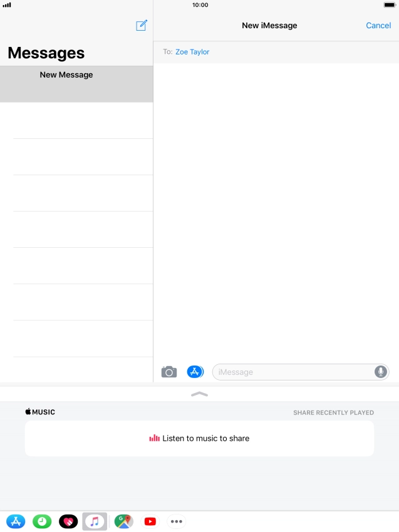Select the New Message conversation
The height and width of the screenshot is (532, 399).
[x=76, y=84]
